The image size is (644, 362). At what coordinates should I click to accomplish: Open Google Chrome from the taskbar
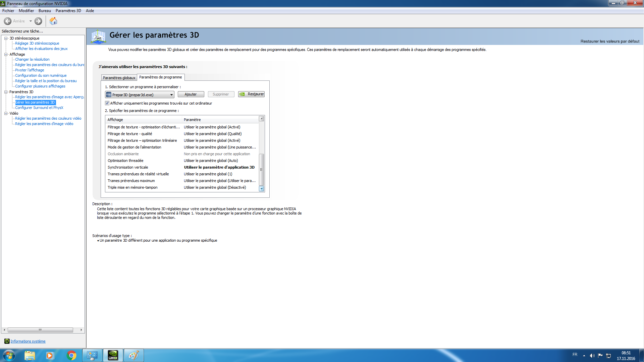(71, 355)
